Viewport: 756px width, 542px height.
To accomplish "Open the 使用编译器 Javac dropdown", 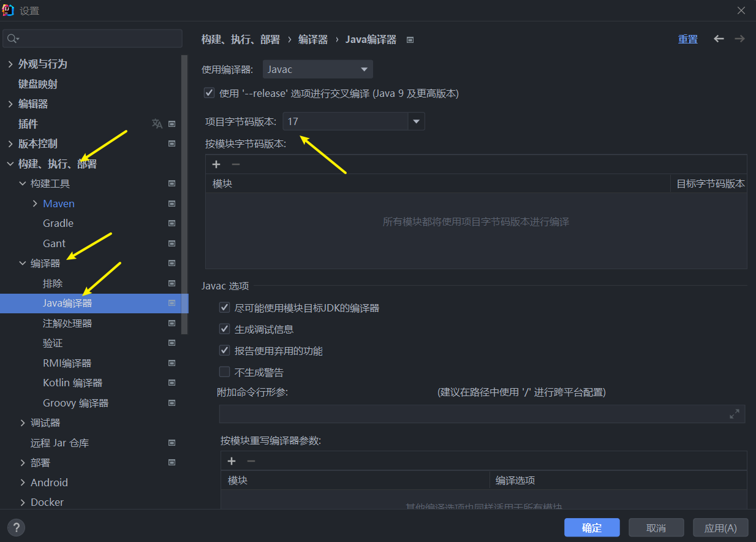I will pos(317,69).
